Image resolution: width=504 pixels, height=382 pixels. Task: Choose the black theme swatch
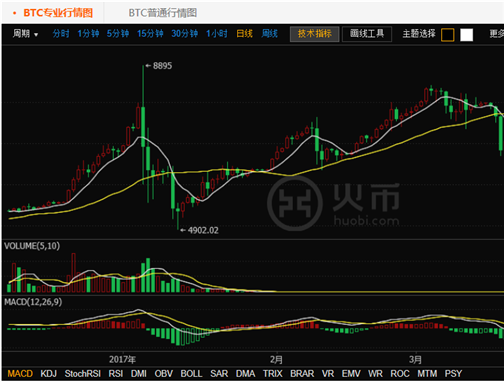(x=447, y=35)
